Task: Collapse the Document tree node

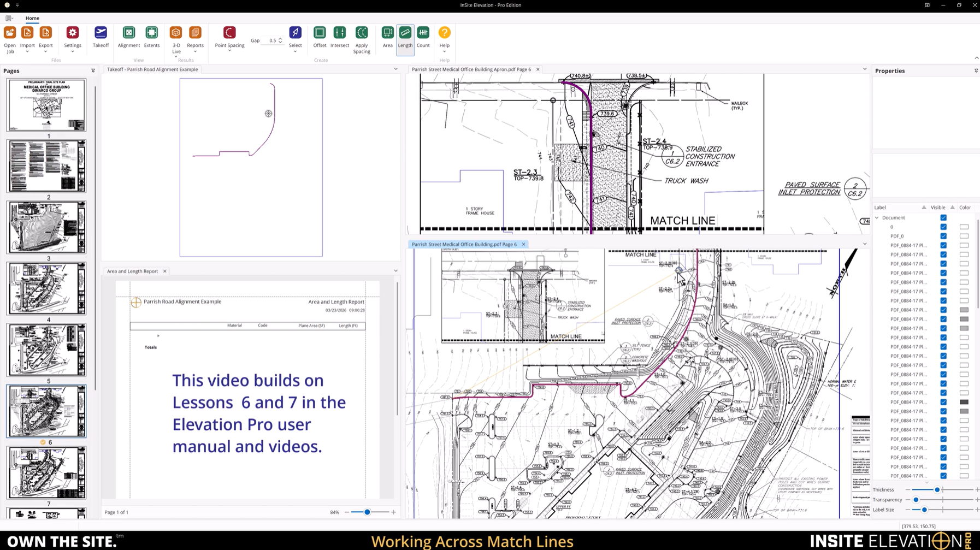Action: point(877,217)
